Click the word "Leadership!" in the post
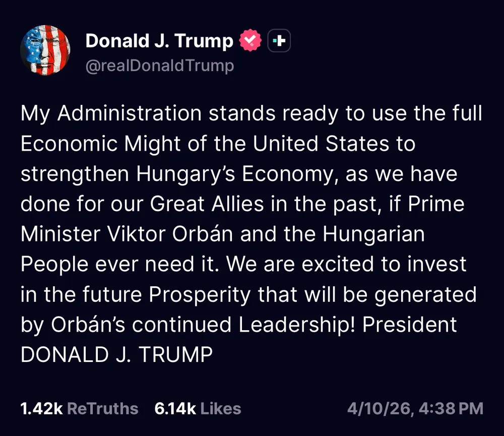This screenshot has width=504, height=436. coord(297,325)
